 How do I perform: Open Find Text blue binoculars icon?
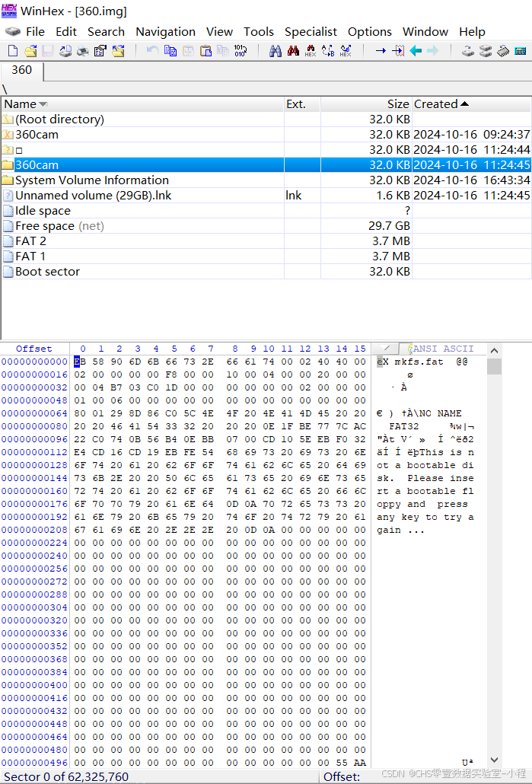coord(276,50)
